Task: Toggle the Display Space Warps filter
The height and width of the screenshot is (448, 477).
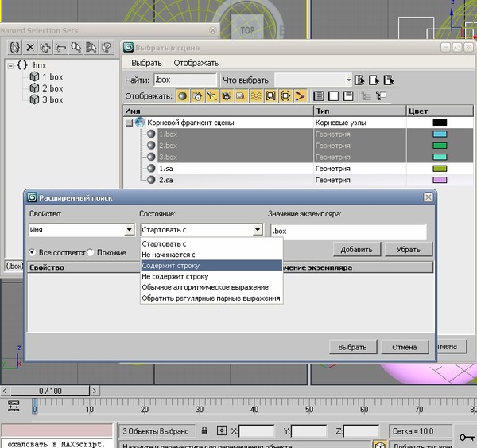Action: click(256, 96)
